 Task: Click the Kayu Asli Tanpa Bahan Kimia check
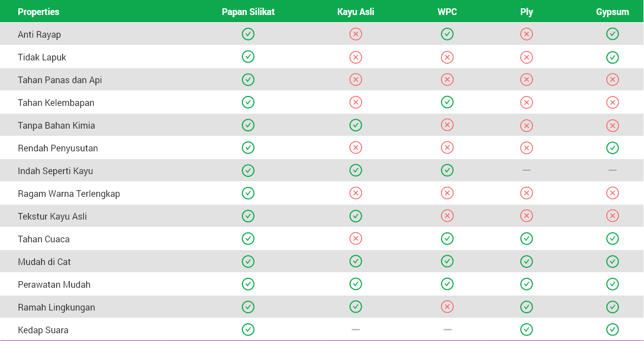356,125
